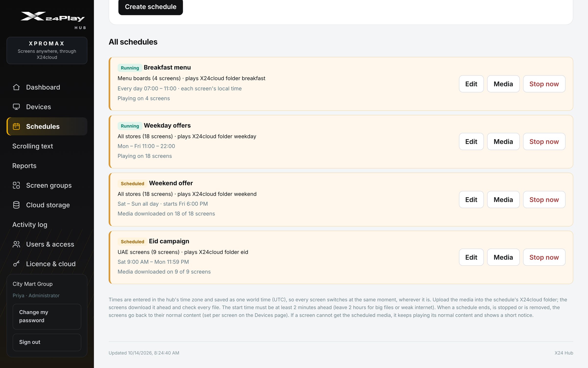Screen dimensions: 588x368
Task: Click the Dashboard home icon
Action: pos(16,87)
